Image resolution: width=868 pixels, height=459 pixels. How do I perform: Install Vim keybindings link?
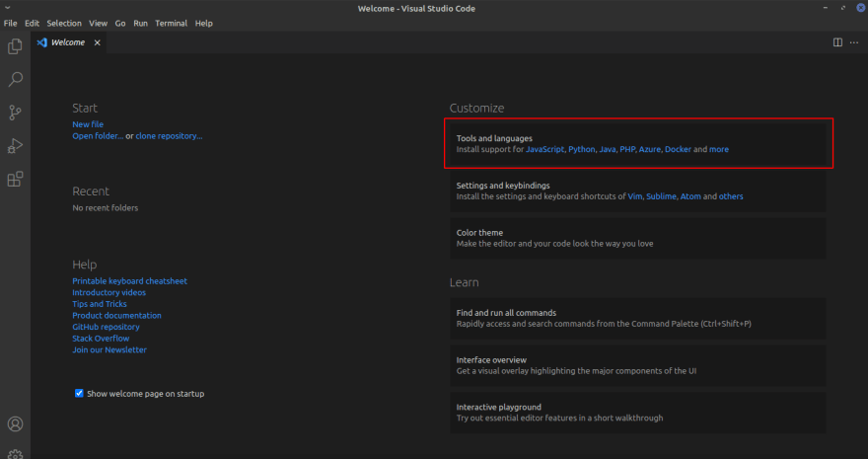635,196
